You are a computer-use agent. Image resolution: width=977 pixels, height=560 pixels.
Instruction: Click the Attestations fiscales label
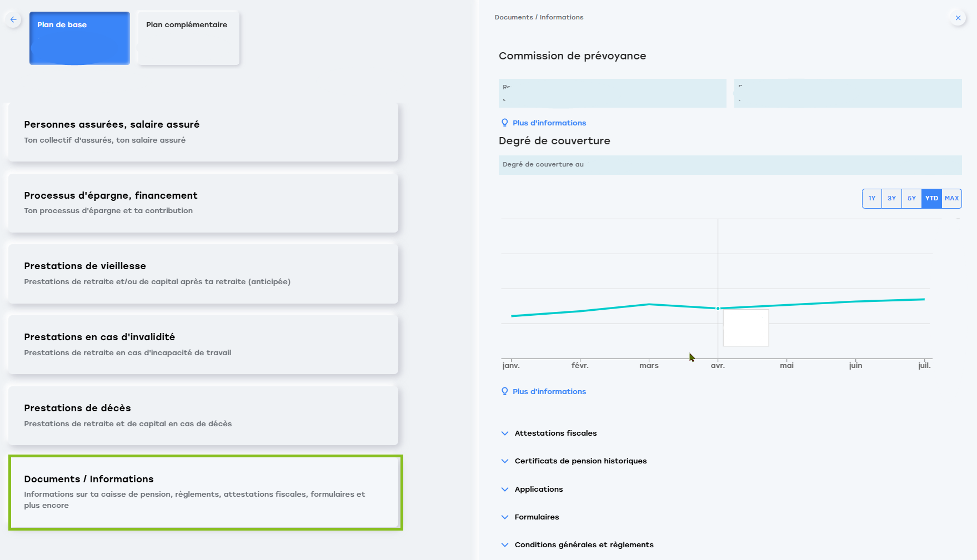coord(555,433)
